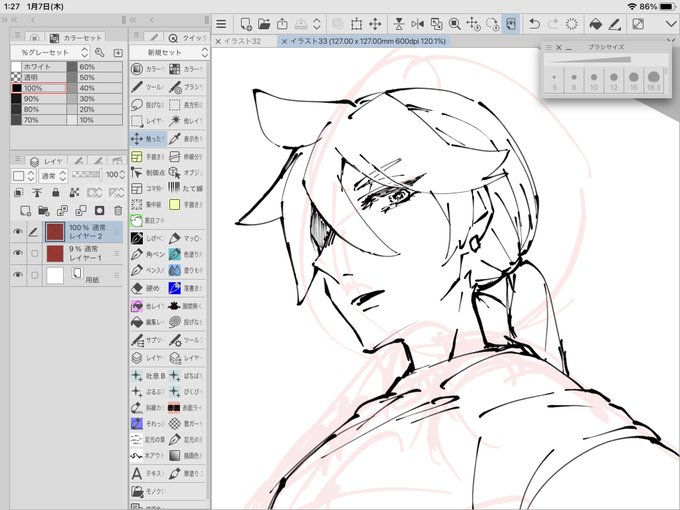The image size is (680, 510).
Task: Click the Reset rotation icon in the command bar
Action: click(492, 24)
